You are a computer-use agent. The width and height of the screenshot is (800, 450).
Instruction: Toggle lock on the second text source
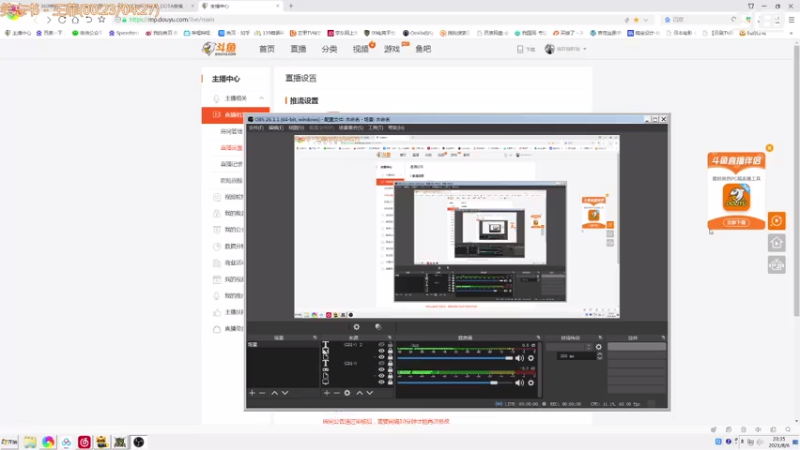pos(390,363)
